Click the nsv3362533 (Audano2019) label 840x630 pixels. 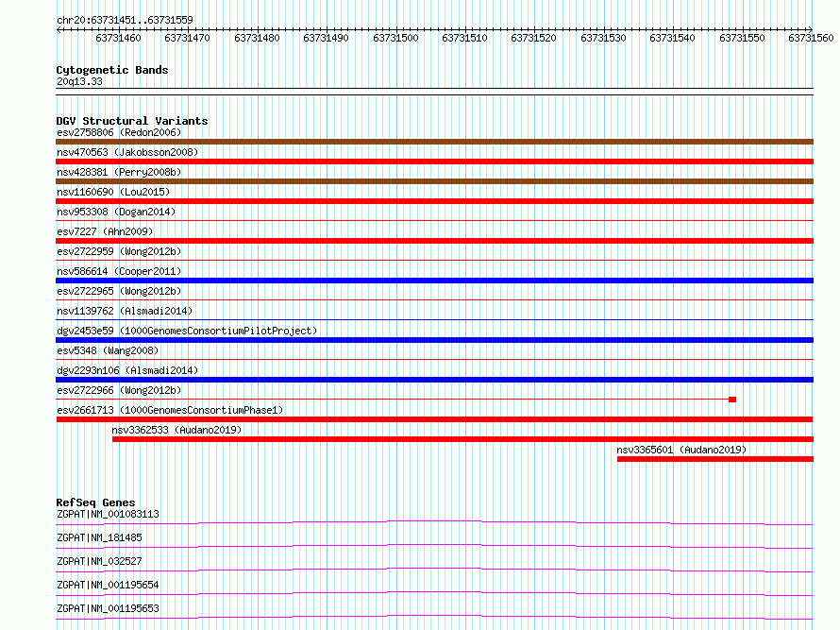pyautogui.click(x=176, y=430)
